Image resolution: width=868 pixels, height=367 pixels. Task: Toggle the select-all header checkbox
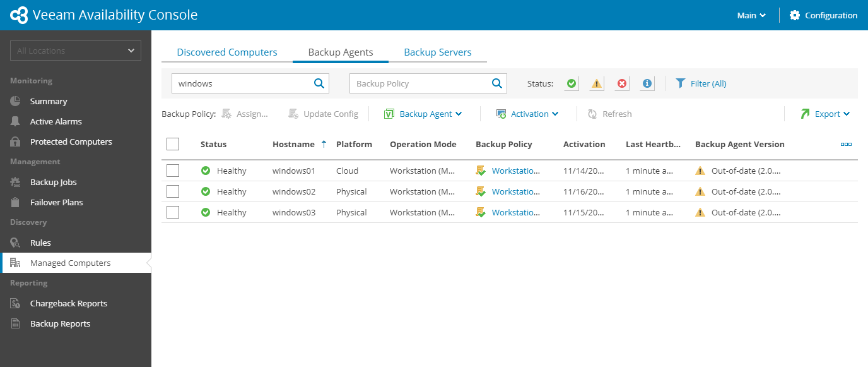173,144
